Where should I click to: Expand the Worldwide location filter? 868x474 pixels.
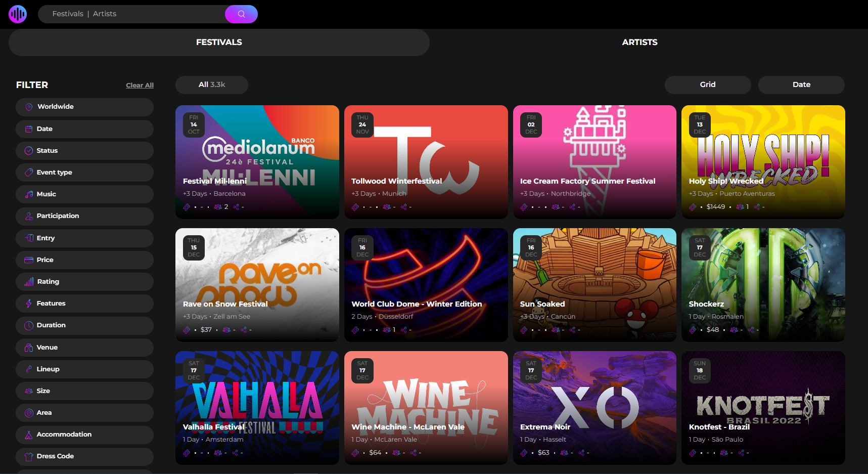point(84,107)
